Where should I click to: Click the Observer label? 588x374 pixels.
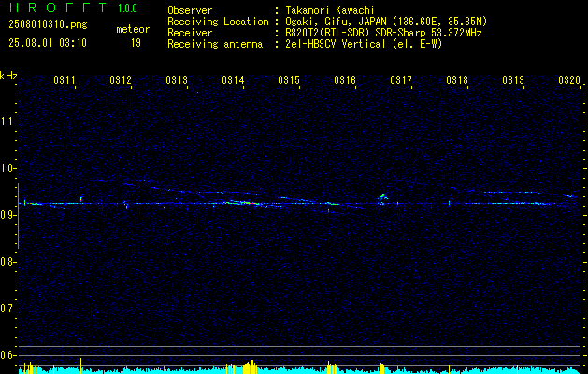pyautogui.click(x=190, y=10)
